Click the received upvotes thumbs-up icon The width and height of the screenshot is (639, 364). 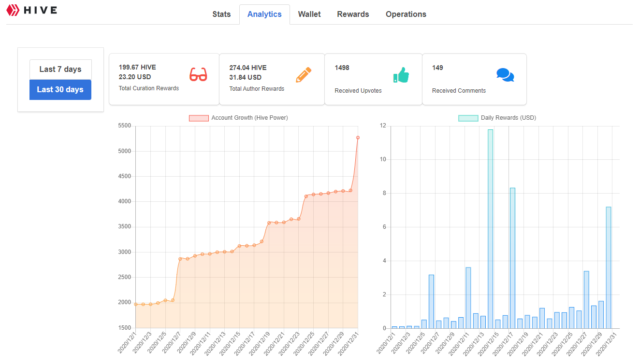(401, 75)
